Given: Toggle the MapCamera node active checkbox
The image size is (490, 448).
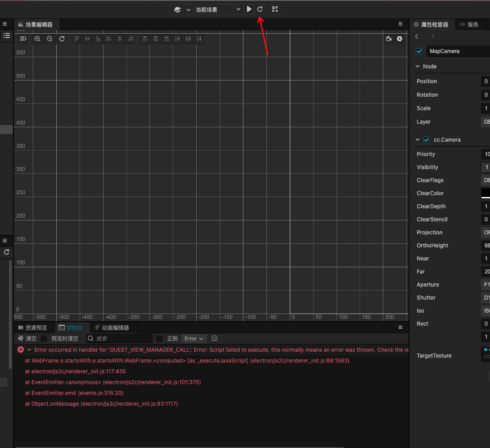Looking at the screenshot, I should click(x=419, y=51).
